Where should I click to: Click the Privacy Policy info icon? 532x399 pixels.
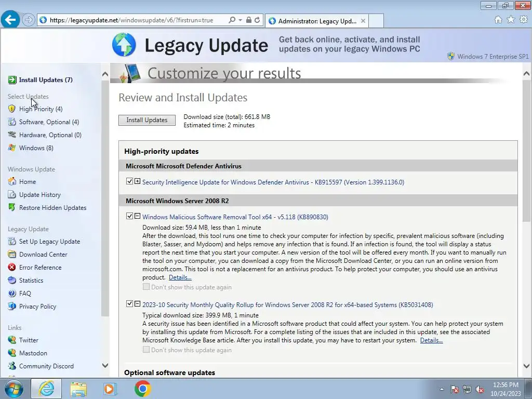(x=12, y=306)
